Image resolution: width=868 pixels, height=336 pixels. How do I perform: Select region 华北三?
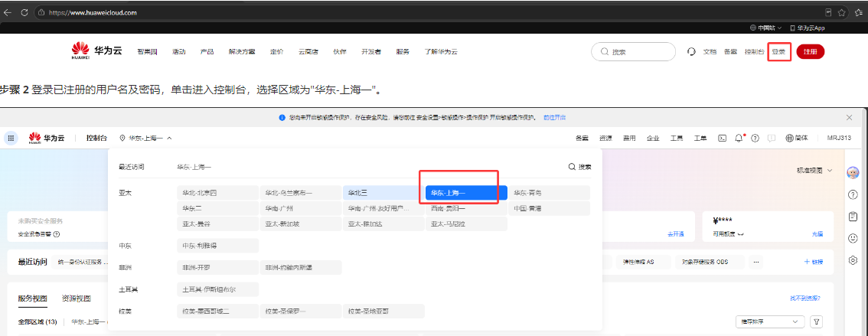[x=383, y=193]
